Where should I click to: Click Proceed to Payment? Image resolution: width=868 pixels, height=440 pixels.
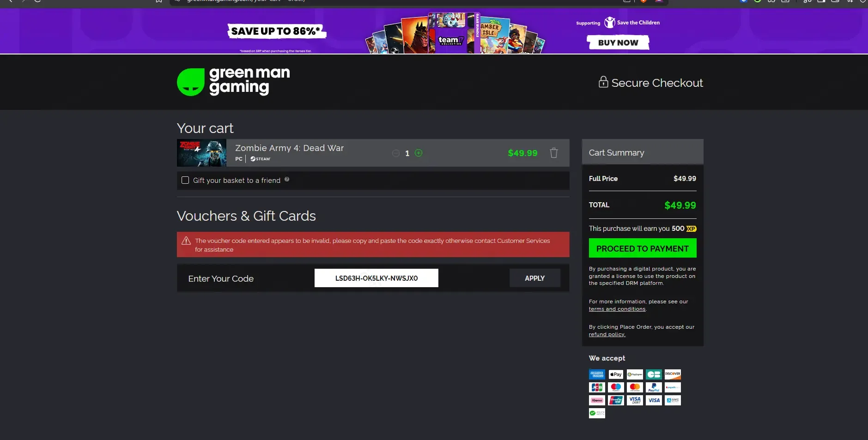(x=643, y=248)
